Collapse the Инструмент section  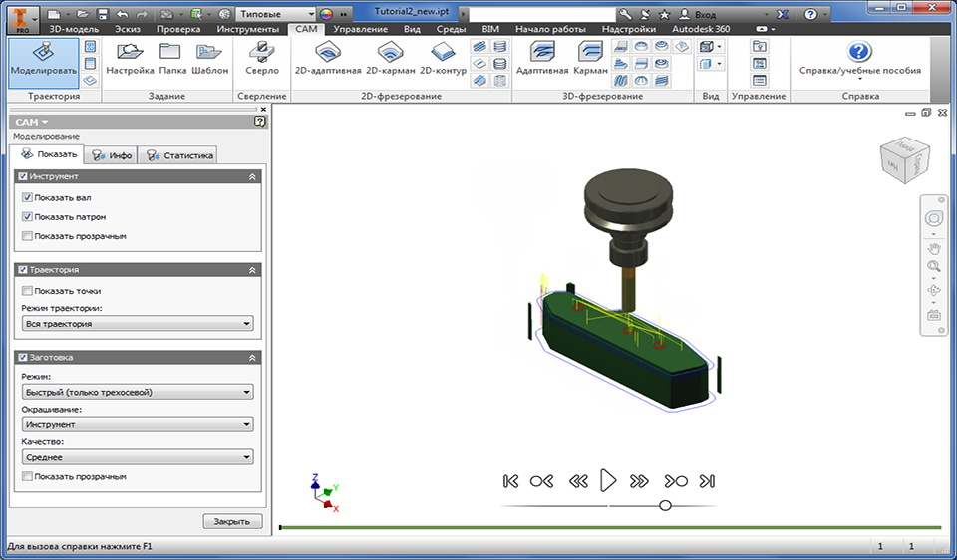(252, 176)
